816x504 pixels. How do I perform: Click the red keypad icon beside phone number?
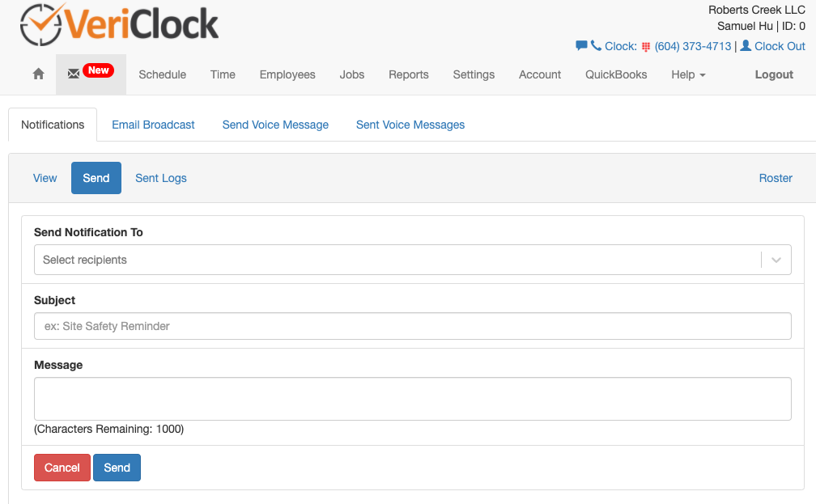click(x=644, y=46)
